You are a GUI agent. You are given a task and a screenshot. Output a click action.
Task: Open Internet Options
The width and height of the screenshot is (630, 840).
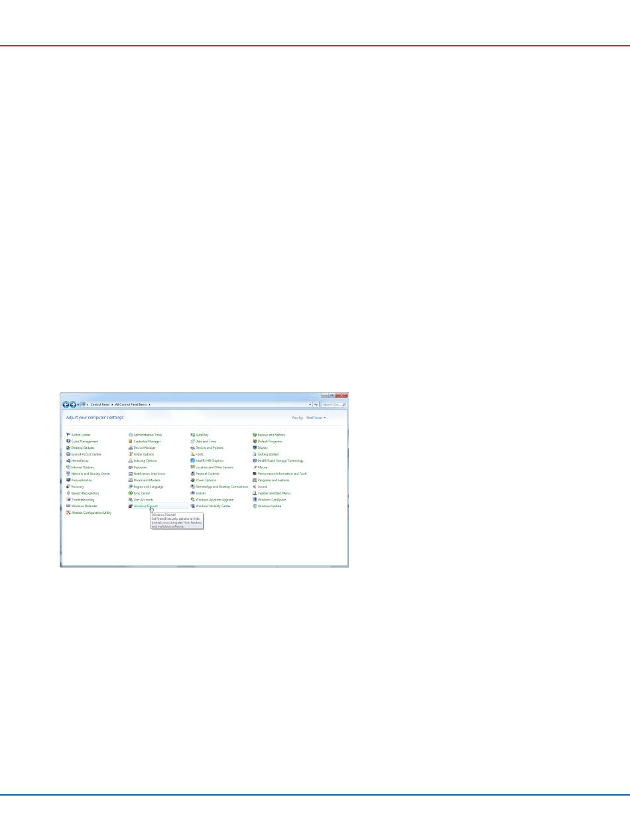tap(80, 467)
